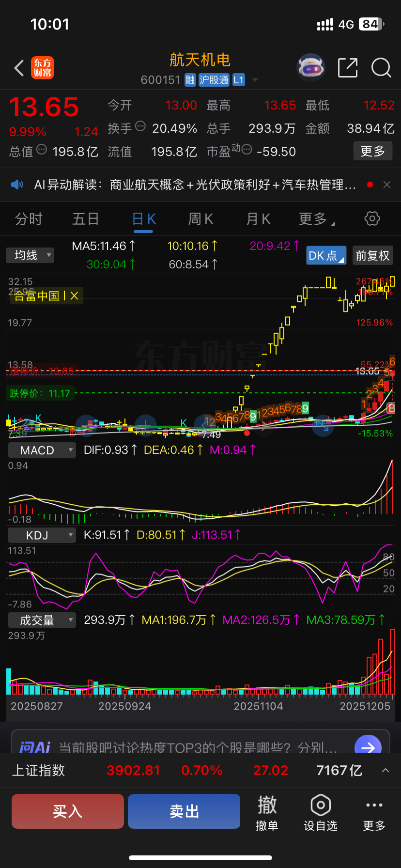
Task: Select the 日K tab
Action: [x=143, y=219]
